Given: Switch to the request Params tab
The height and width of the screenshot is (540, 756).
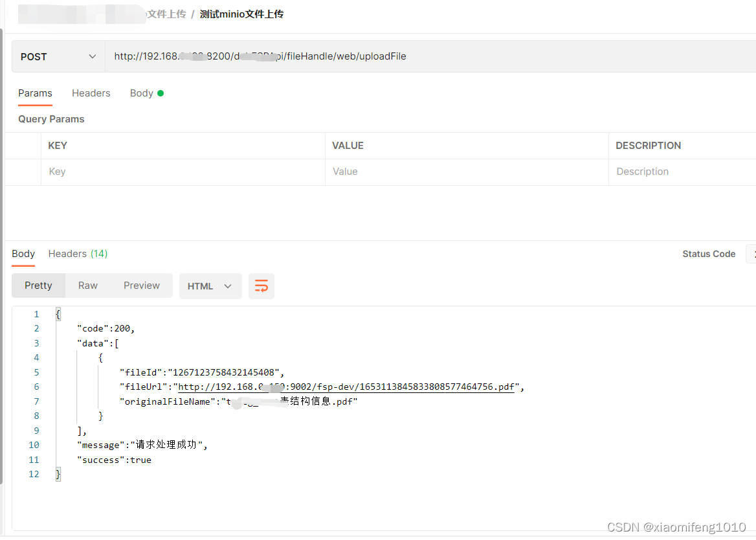Looking at the screenshot, I should pos(35,93).
